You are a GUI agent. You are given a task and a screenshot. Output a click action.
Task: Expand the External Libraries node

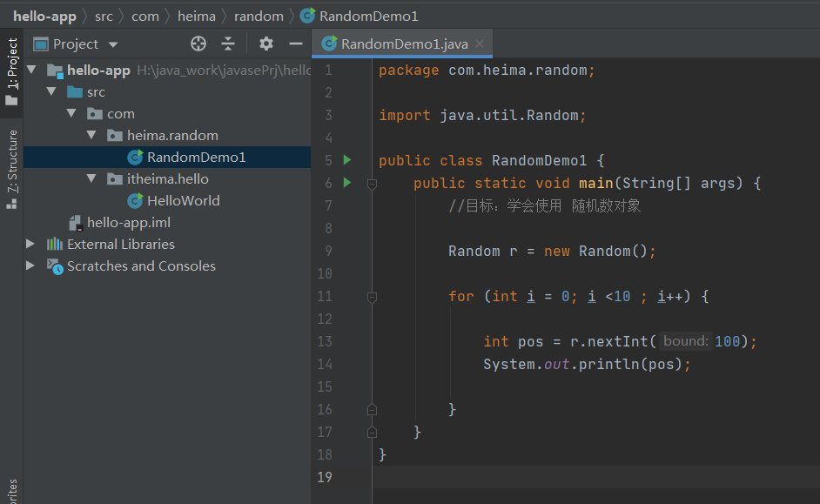pos(30,244)
